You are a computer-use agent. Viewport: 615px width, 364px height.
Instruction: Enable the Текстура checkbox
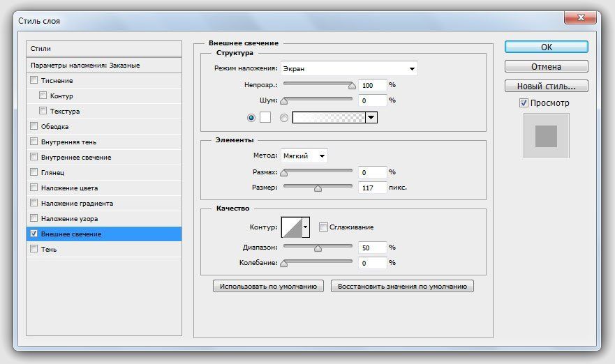(x=43, y=111)
